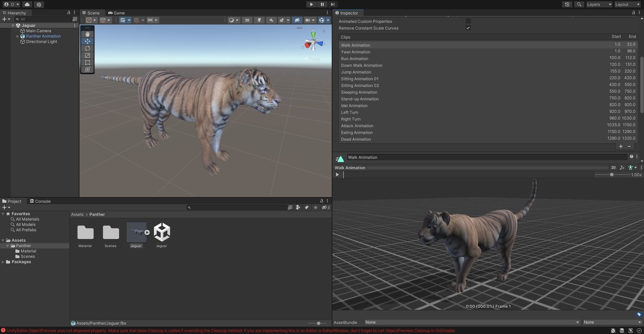The image size is (644, 334).
Task: Select the Project tab
Action: click(12, 201)
